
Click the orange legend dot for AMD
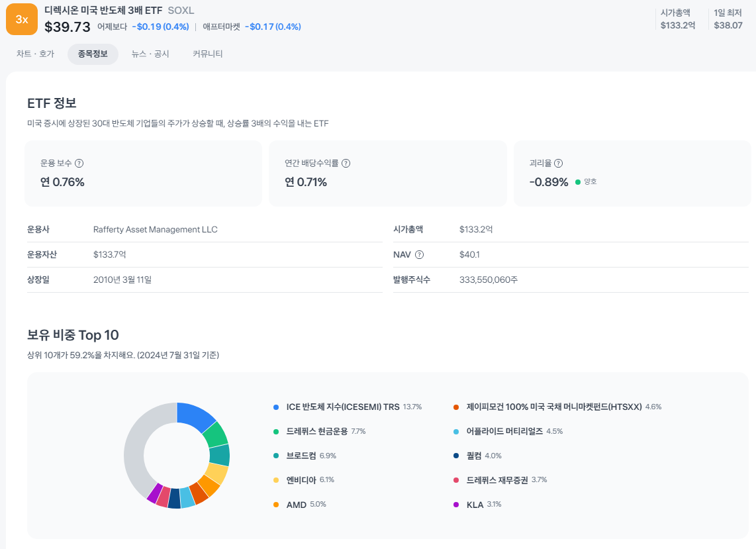pyautogui.click(x=276, y=505)
